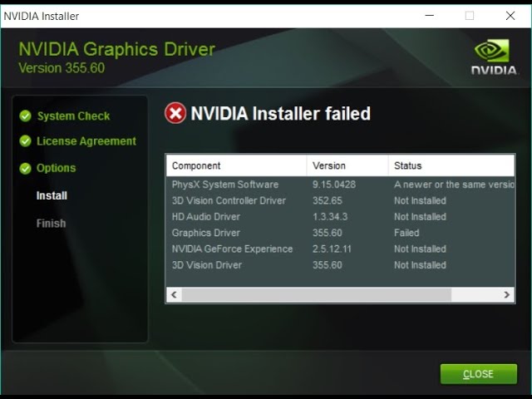Select the HD Audio Driver row

[340, 217]
